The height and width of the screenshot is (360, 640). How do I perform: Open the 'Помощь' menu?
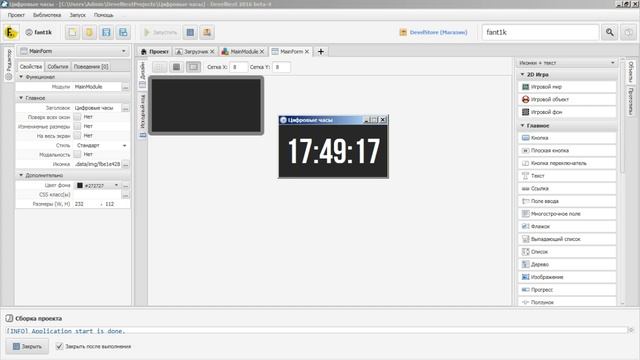pos(104,15)
